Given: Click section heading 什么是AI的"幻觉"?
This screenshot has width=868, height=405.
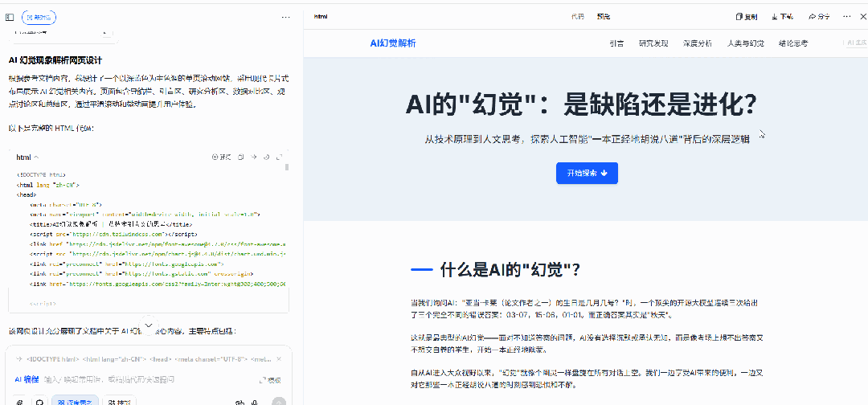Looking at the screenshot, I should 510,269.
